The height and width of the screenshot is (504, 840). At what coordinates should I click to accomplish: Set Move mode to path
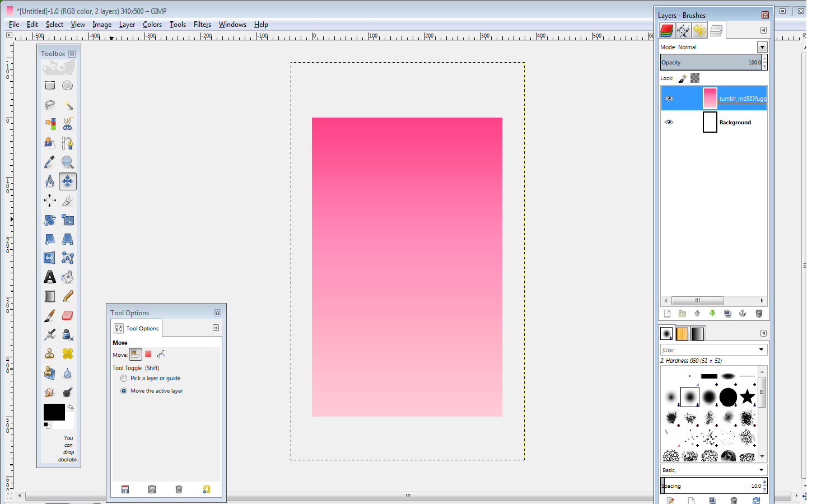tap(161, 354)
